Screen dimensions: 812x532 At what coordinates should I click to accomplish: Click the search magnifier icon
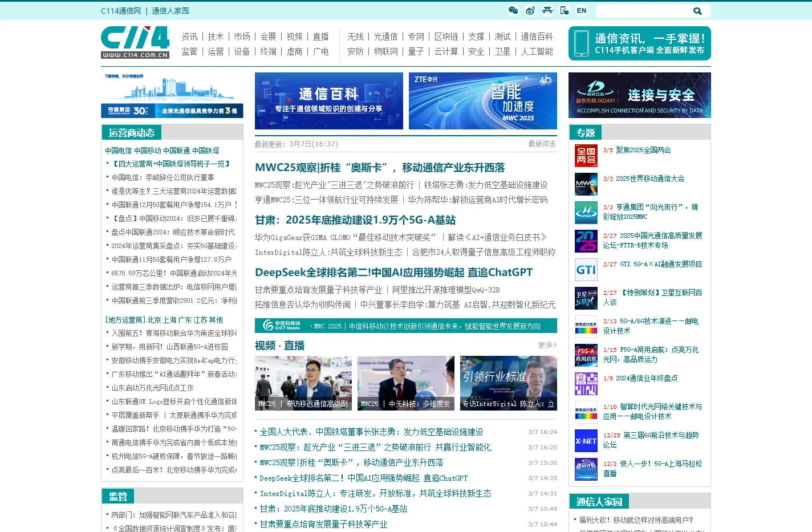pos(697,11)
